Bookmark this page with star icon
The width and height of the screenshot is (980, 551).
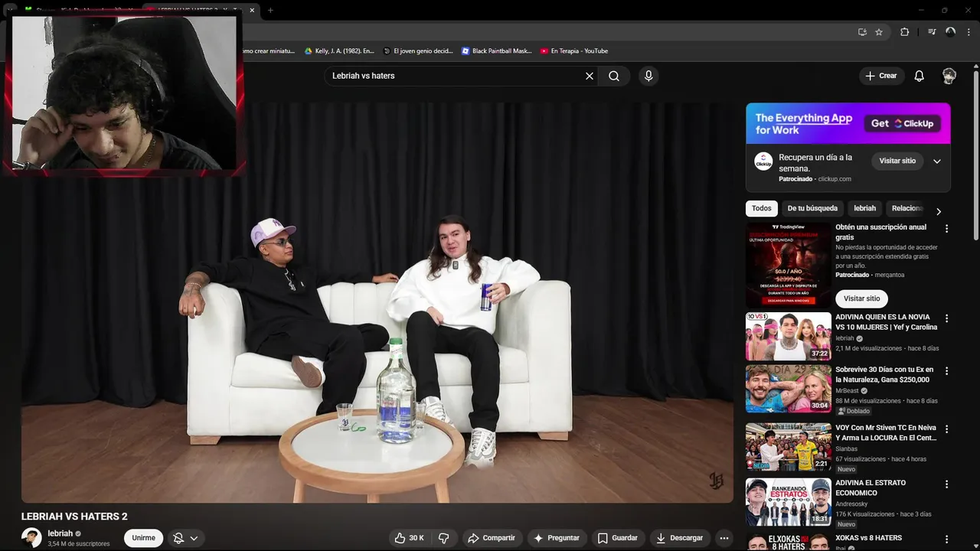879,32
